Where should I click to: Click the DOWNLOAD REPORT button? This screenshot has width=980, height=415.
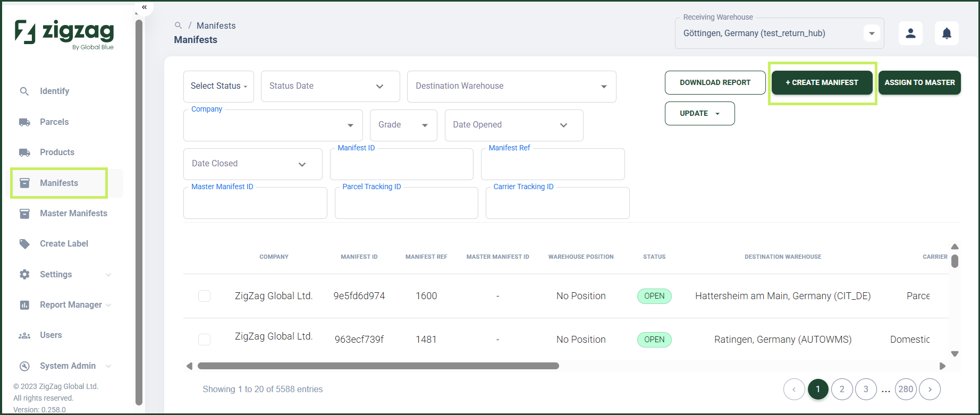tap(715, 83)
